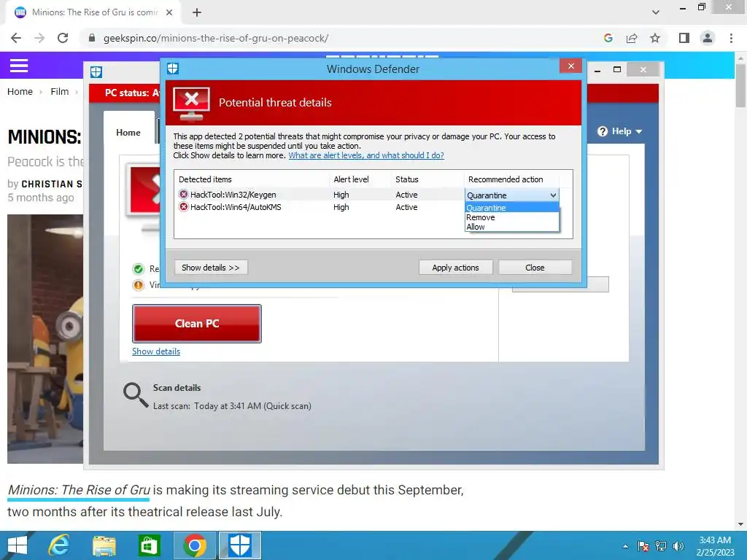Click the red monitor threat icon in header
Viewport: 747px width, 560px height.
point(192,104)
